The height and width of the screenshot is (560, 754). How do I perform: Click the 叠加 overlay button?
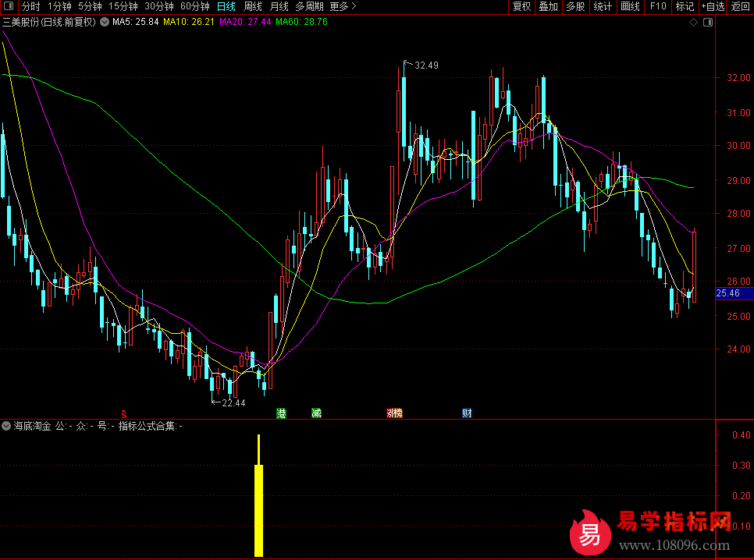pos(549,6)
